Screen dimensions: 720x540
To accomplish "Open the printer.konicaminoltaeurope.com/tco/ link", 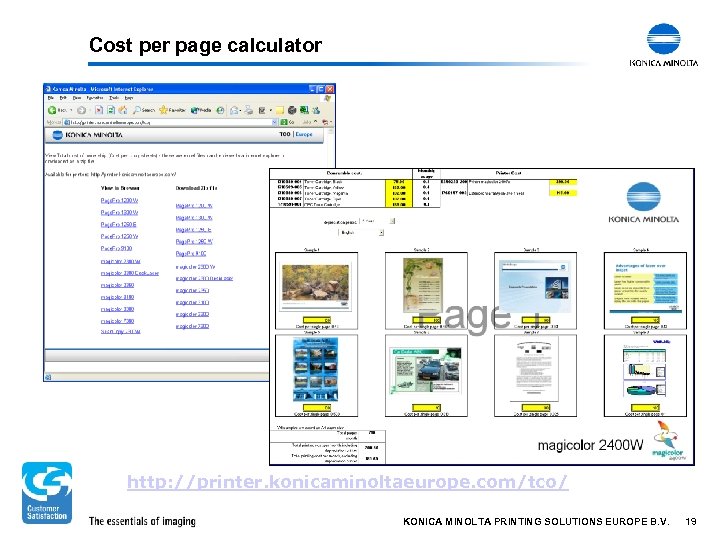I will pyautogui.click(x=348, y=482).
